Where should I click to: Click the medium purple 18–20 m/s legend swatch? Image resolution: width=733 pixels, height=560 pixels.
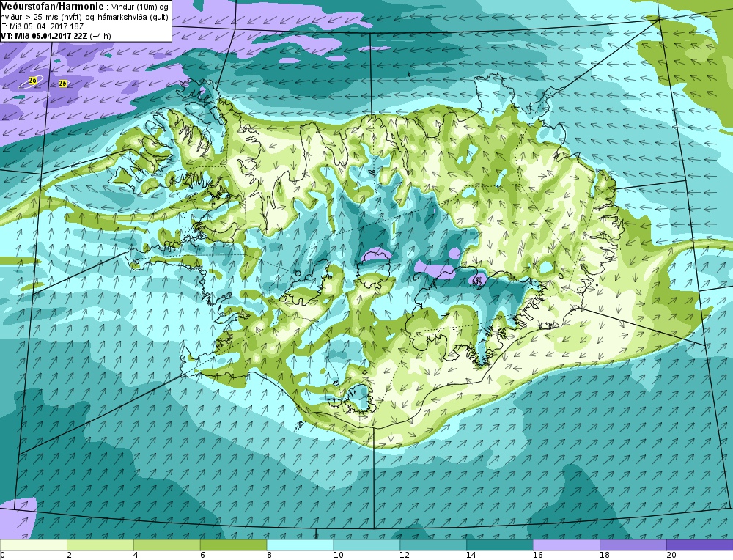pyautogui.click(x=633, y=545)
